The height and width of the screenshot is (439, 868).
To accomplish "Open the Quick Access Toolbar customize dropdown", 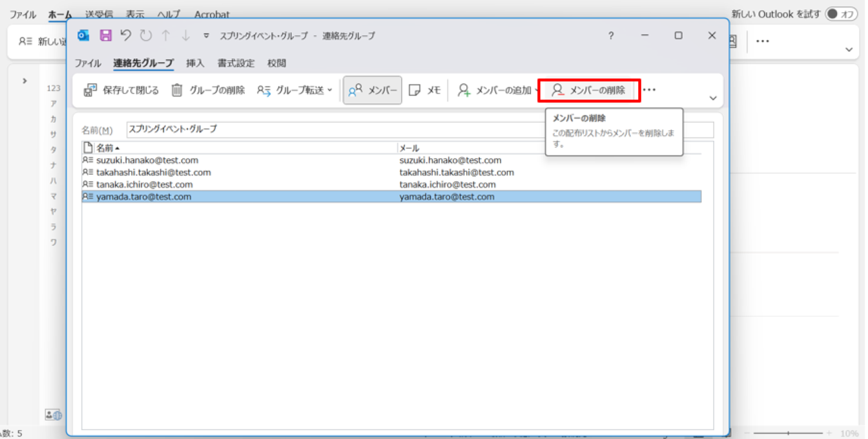I will pyautogui.click(x=207, y=36).
